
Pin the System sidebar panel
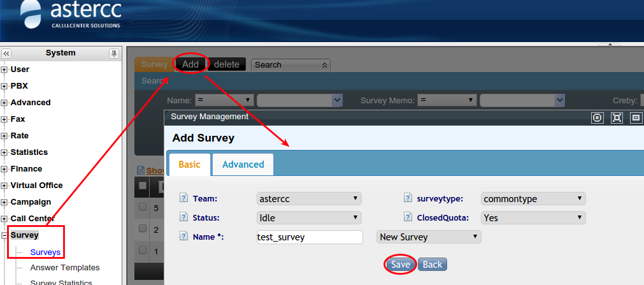click(114, 54)
